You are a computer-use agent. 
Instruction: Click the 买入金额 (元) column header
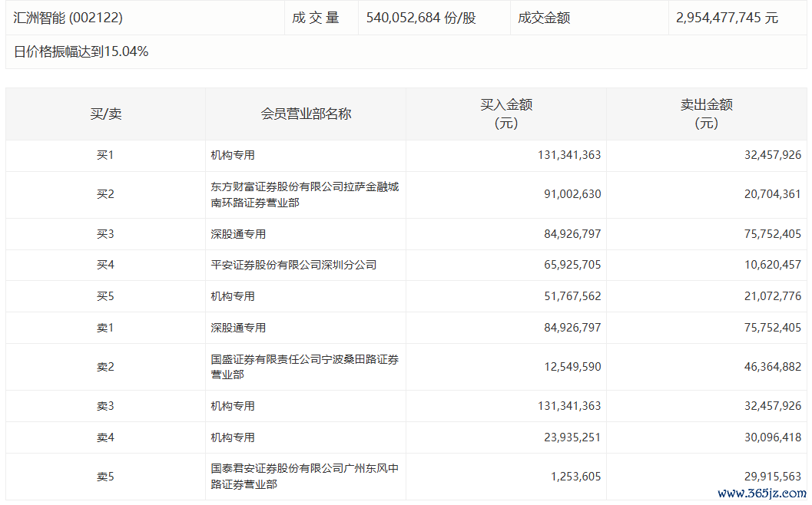click(x=506, y=114)
